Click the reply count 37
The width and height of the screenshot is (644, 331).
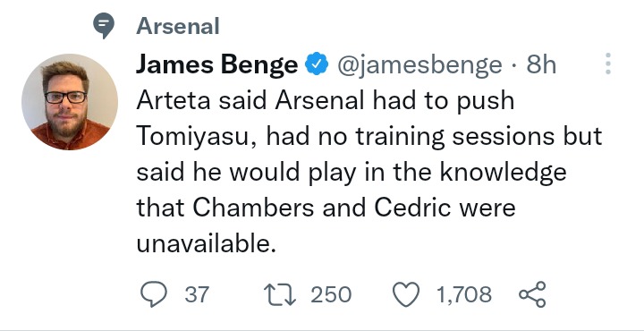tap(197, 295)
